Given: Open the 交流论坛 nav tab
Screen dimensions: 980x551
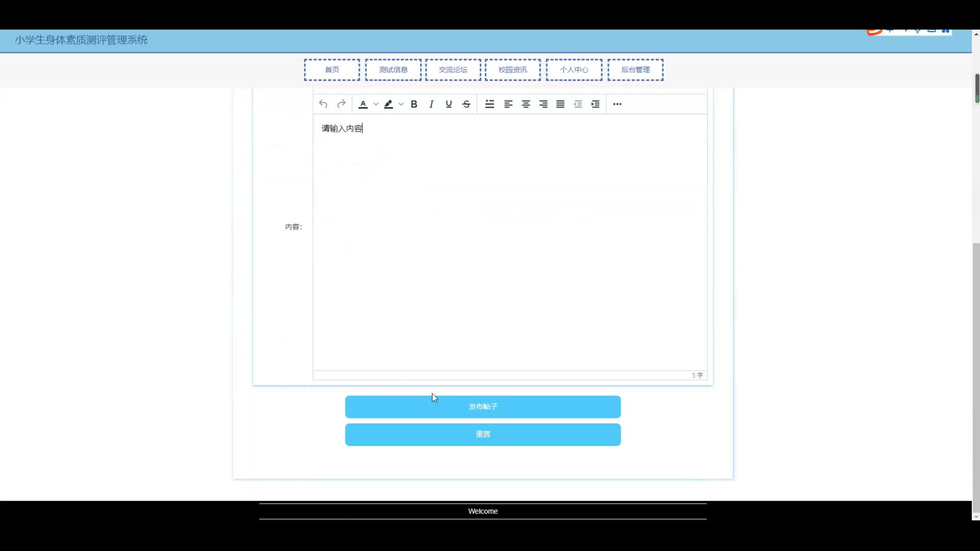Looking at the screenshot, I should (x=453, y=70).
